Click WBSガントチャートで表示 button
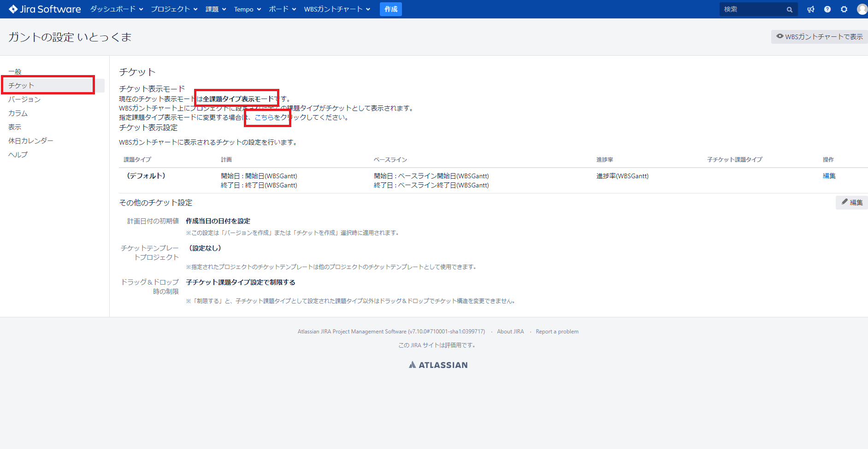The width and height of the screenshot is (868, 449). (819, 37)
